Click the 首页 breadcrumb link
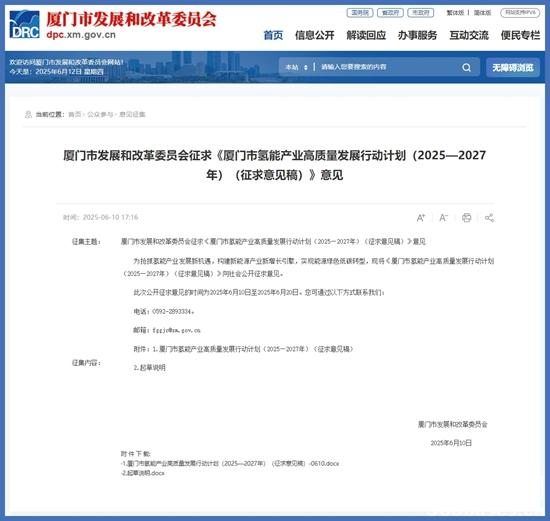Screen dimensions: 550x521 74,114
